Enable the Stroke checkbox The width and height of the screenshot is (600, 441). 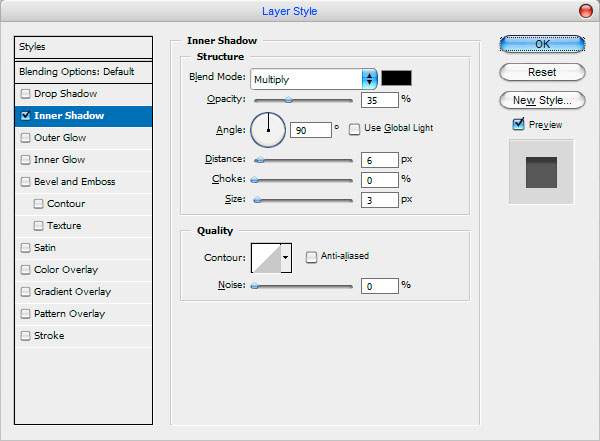pyautogui.click(x=26, y=336)
